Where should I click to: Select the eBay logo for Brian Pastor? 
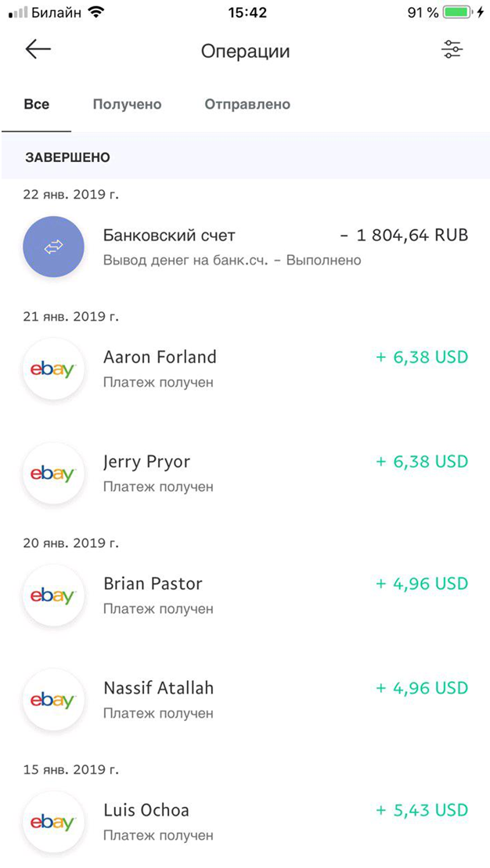click(53, 595)
